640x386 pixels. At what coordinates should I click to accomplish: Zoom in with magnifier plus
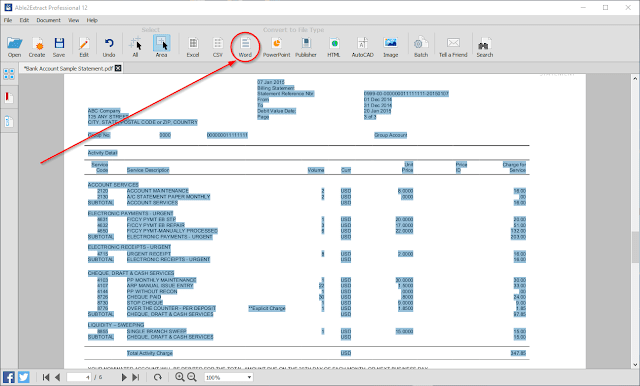coord(179,377)
